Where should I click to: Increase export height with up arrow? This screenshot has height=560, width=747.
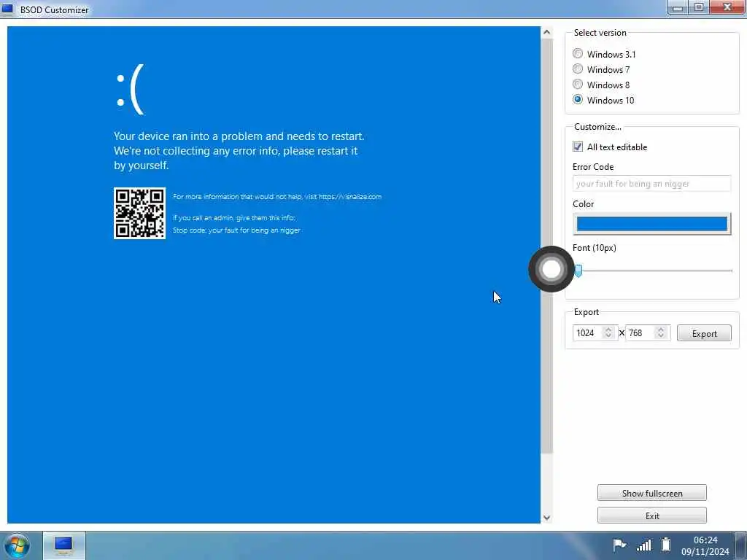click(x=661, y=329)
